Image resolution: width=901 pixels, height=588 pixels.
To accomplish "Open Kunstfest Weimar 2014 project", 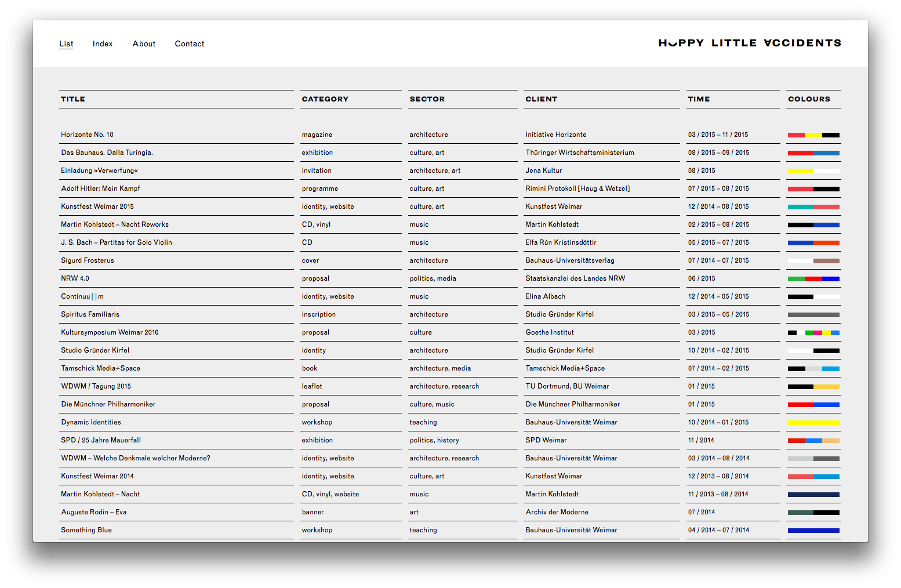I will [97, 476].
